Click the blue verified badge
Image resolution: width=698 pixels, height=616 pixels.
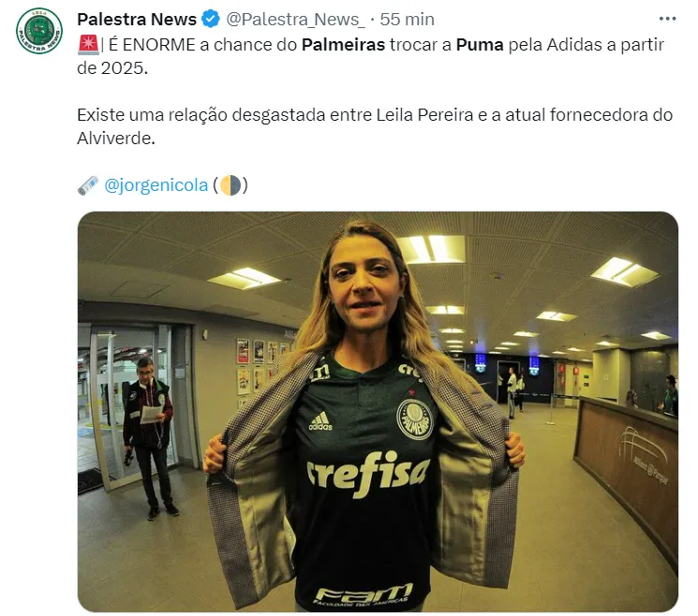coord(211,19)
